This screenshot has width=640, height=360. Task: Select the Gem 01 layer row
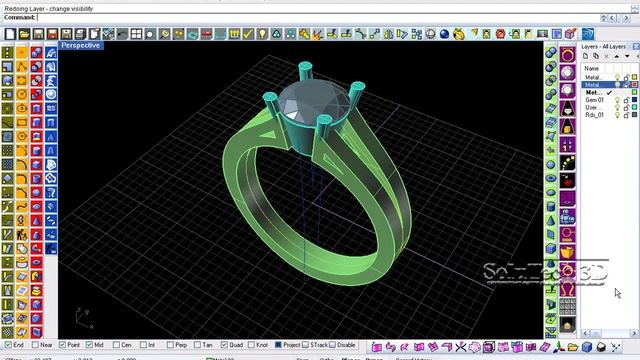(610, 100)
